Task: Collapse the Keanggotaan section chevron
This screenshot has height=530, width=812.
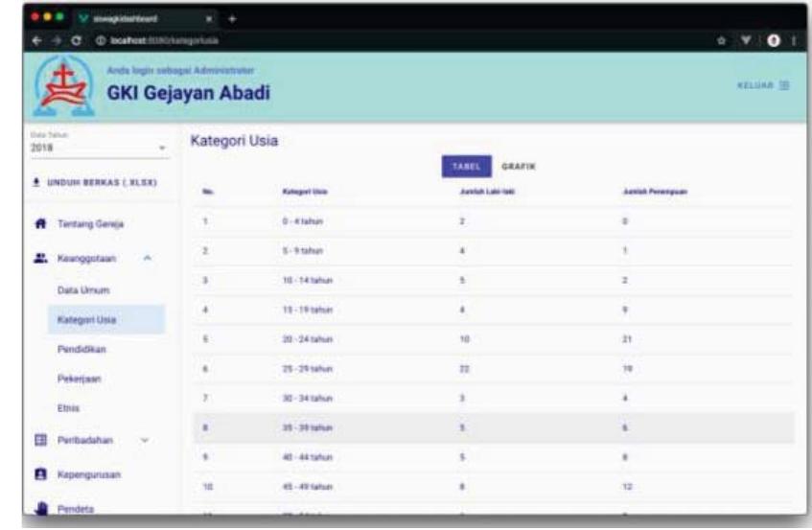Action: coord(148,258)
